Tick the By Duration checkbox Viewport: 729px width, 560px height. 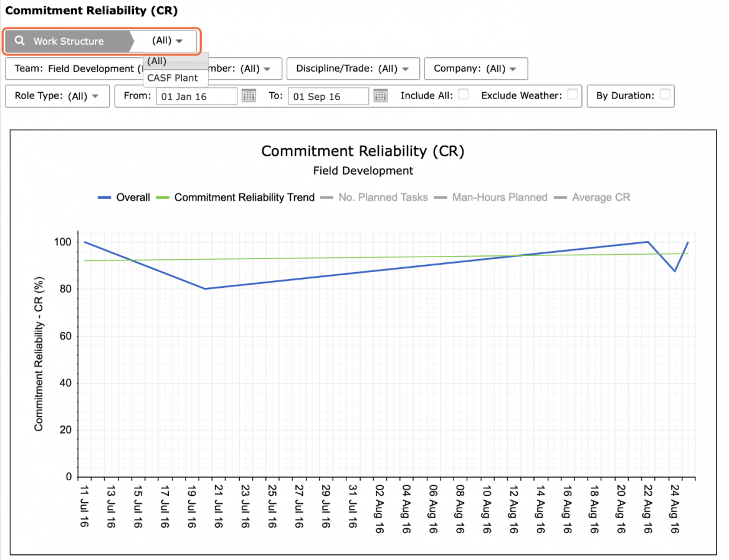coord(665,94)
